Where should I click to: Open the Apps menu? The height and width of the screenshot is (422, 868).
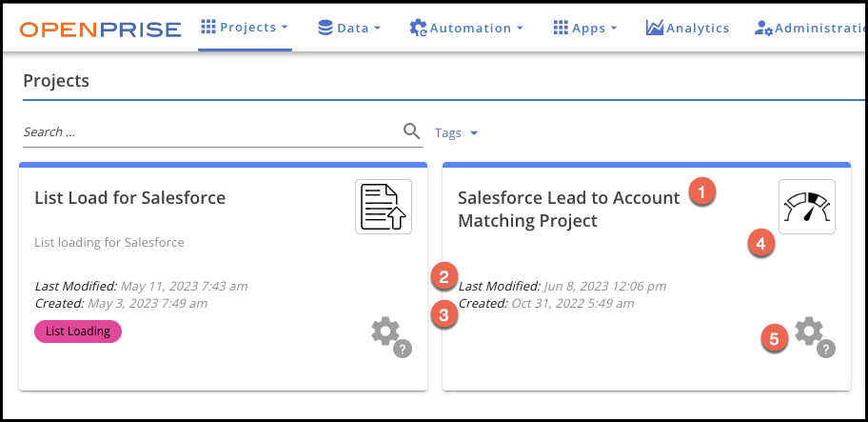pyautogui.click(x=585, y=28)
